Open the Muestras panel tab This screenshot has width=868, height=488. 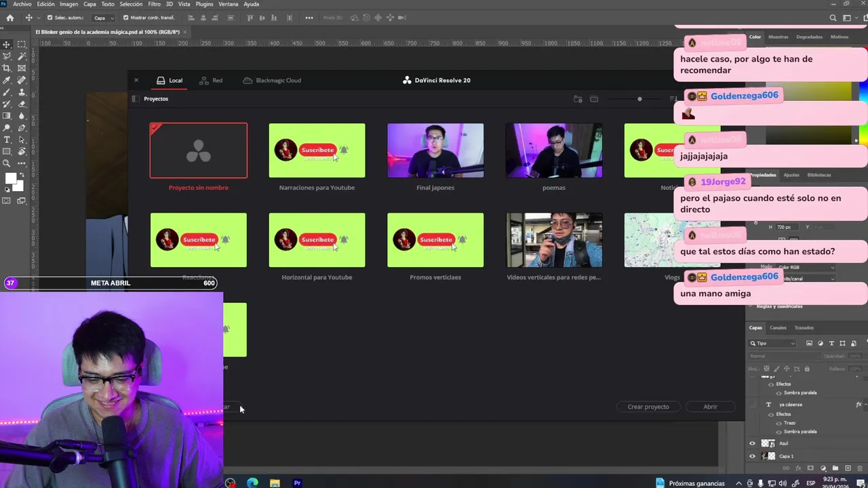coord(778,37)
